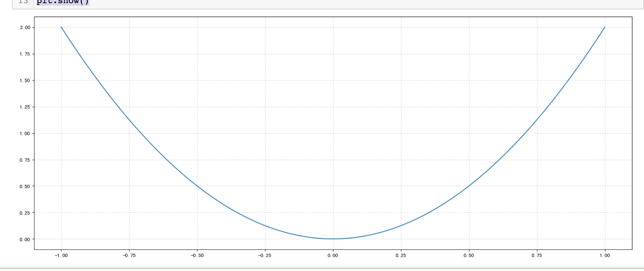
Task: Click the x-axis label -1.00
Action: click(x=61, y=256)
